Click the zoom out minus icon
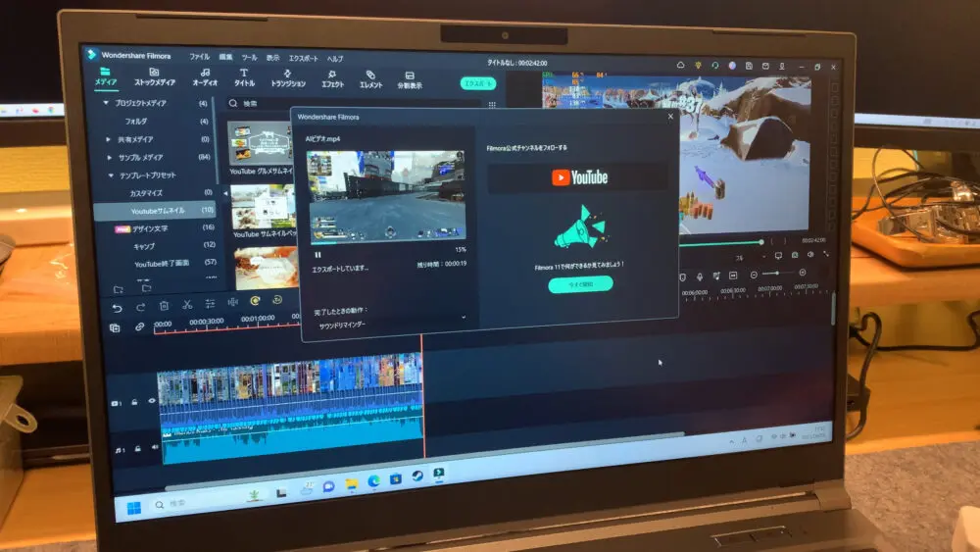Image resolution: width=980 pixels, height=552 pixels. pyautogui.click(x=754, y=275)
